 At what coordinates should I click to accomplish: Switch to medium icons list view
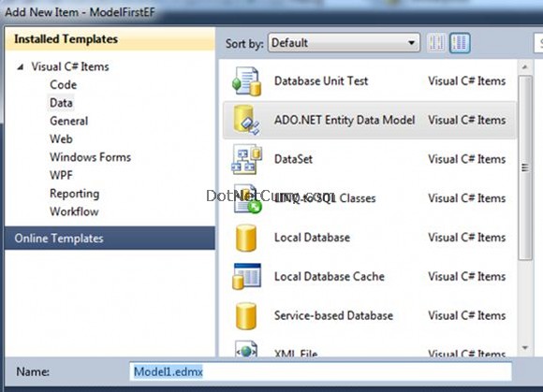(x=460, y=43)
